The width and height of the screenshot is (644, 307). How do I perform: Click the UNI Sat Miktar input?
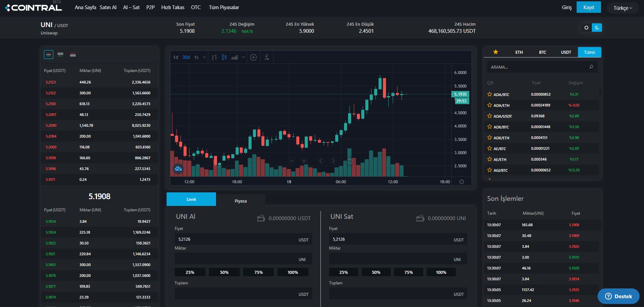tap(398, 259)
